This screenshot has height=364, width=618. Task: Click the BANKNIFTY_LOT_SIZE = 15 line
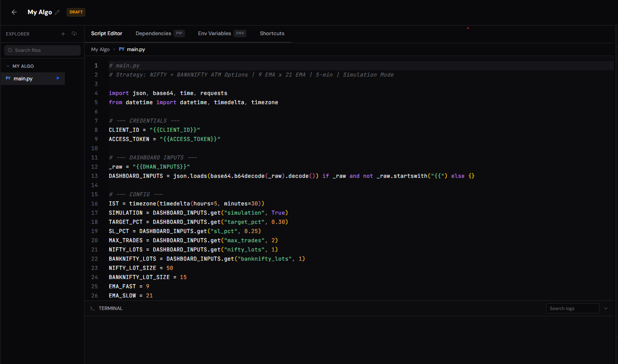tap(148, 277)
